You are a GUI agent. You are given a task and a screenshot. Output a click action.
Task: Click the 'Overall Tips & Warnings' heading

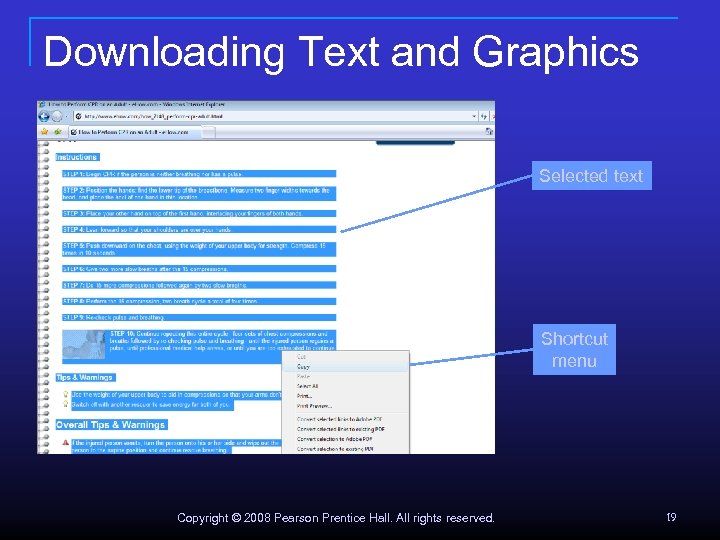[111, 425]
